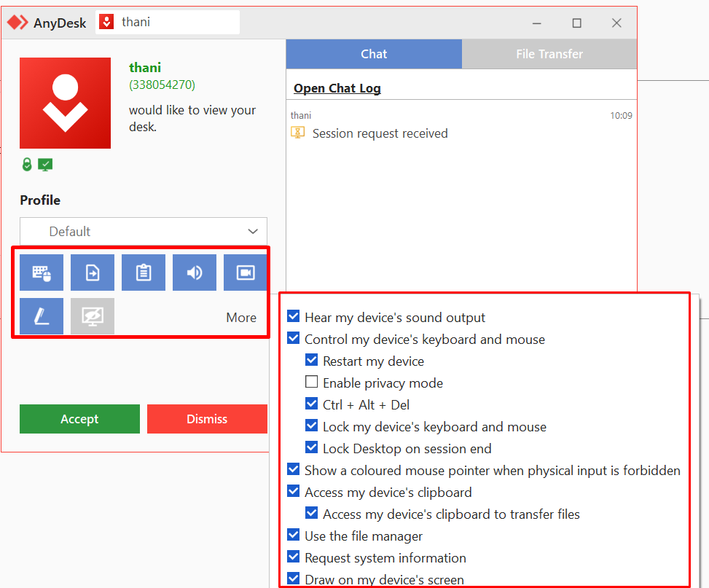
Task: Click the green lock encryption status icon
Action: pyautogui.click(x=27, y=164)
